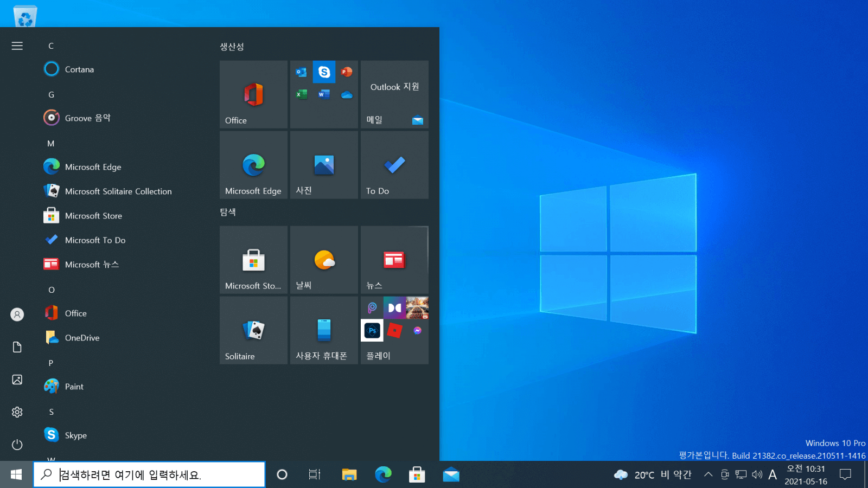This screenshot has height=488, width=868.
Task: Open File Explorer on taskbar
Action: (x=349, y=474)
